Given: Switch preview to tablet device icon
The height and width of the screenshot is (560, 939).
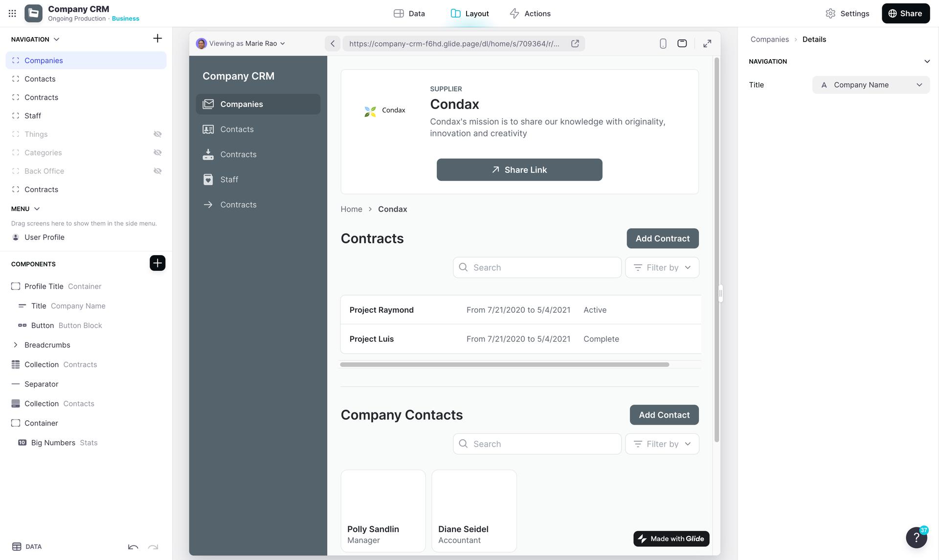Looking at the screenshot, I should (682, 43).
